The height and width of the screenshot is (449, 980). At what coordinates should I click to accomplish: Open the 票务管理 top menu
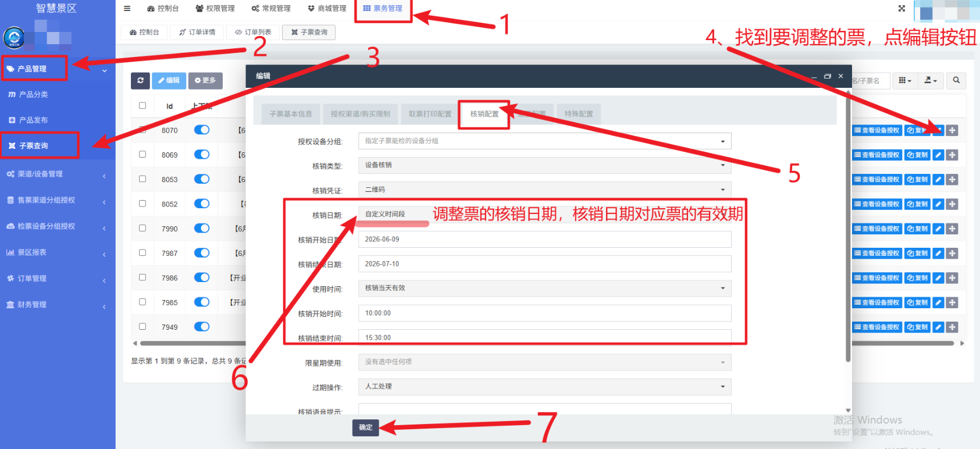[x=383, y=8]
